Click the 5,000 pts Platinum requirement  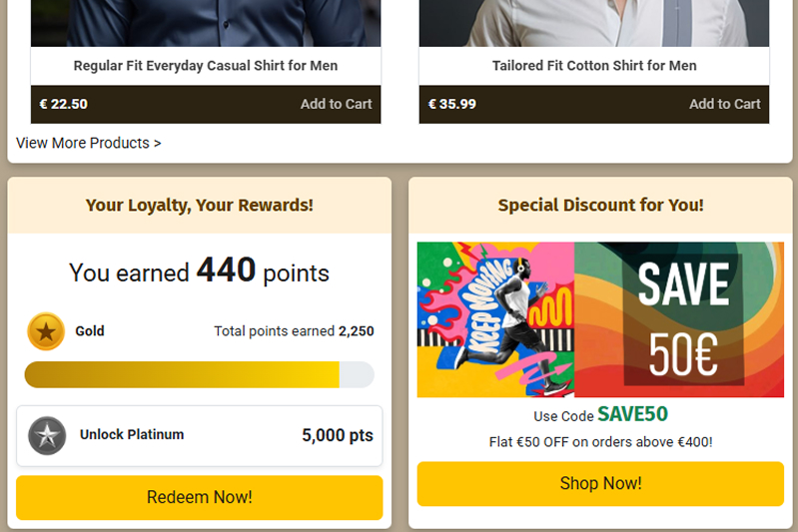coord(338,435)
